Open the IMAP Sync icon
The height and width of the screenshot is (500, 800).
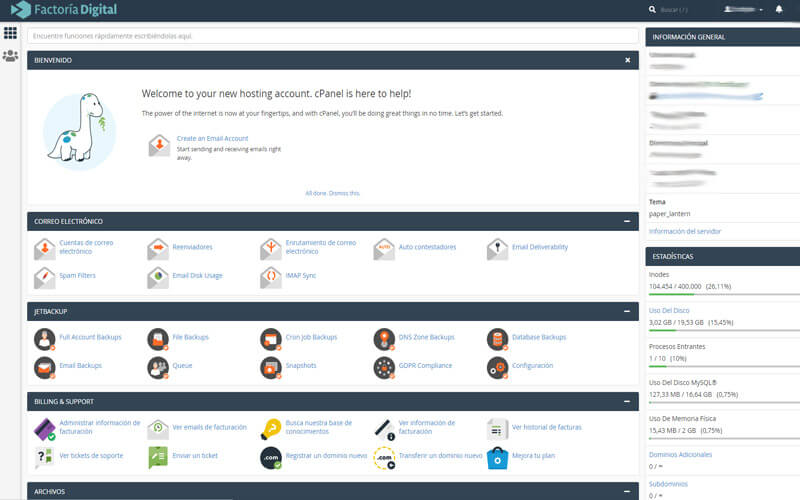[x=271, y=278]
